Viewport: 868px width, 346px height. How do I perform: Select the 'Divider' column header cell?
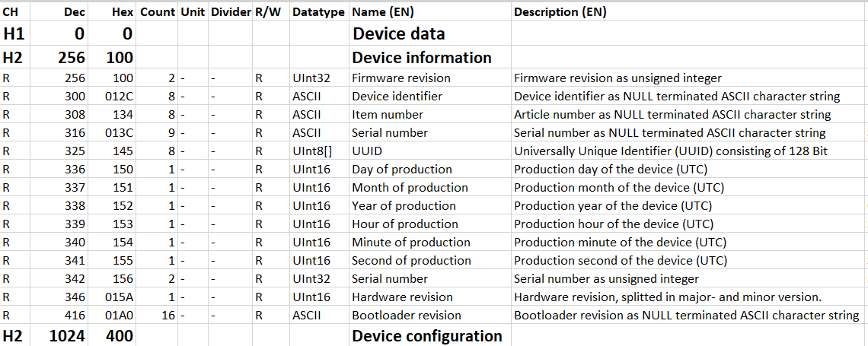(x=230, y=12)
